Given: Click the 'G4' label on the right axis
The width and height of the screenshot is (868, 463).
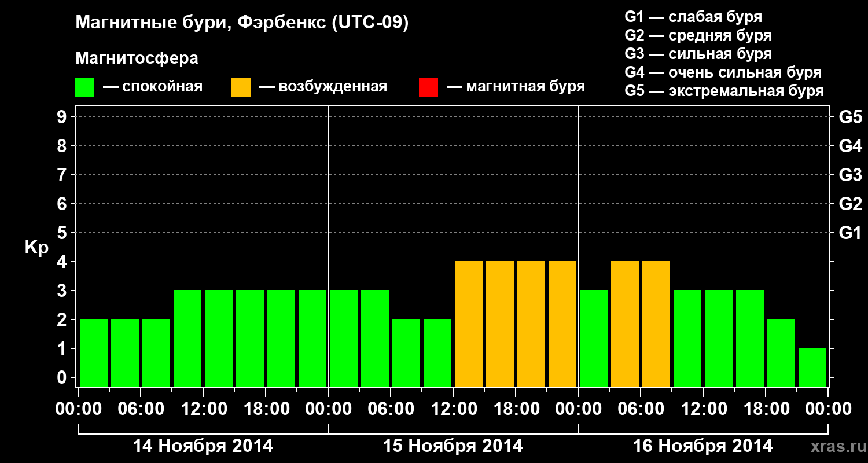Looking at the screenshot, I should click(850, 146).
